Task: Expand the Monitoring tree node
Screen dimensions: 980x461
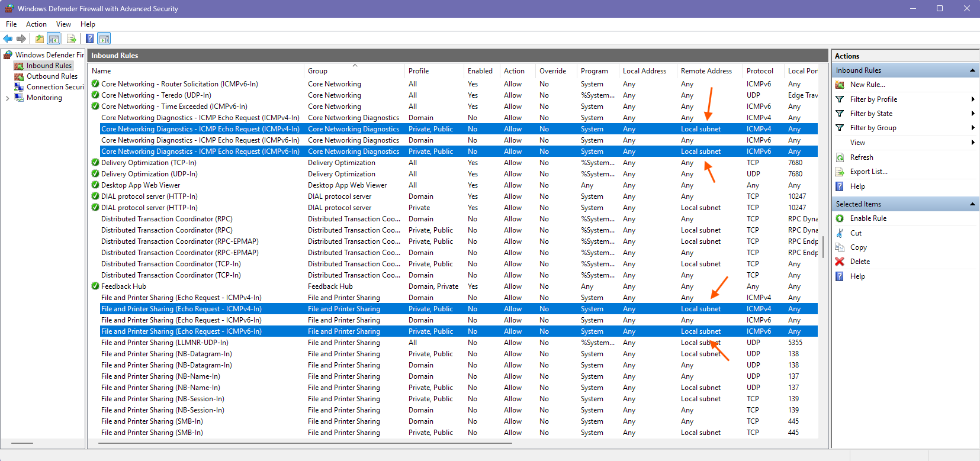Action: (x=7, y=98)
